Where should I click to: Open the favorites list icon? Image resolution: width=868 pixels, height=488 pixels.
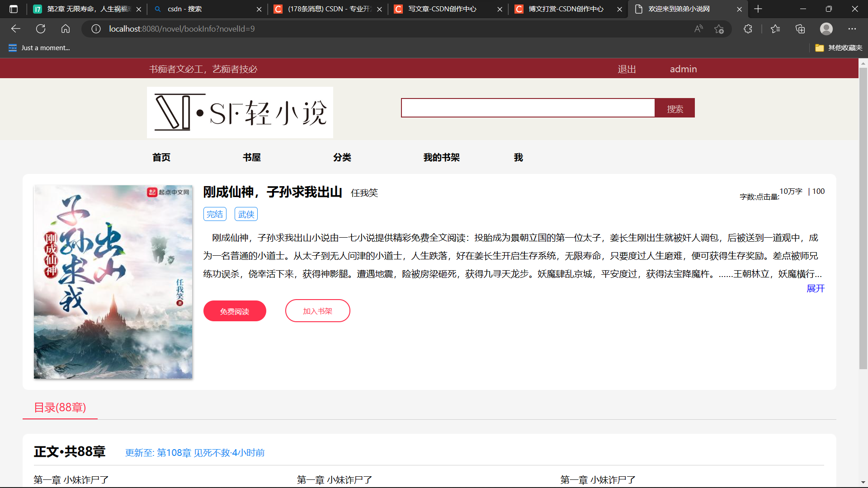tap(775, 29)
